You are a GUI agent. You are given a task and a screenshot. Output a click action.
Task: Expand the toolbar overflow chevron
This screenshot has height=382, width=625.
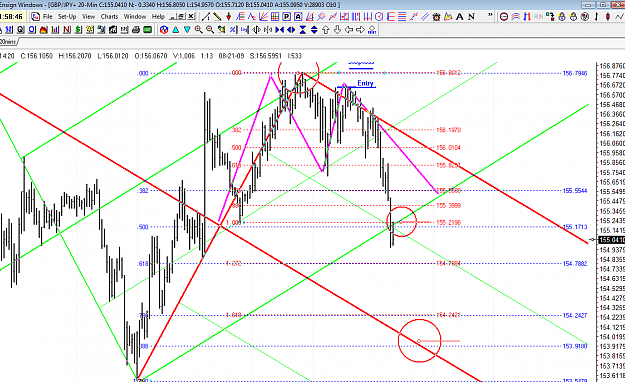click(x=490, y=16)
